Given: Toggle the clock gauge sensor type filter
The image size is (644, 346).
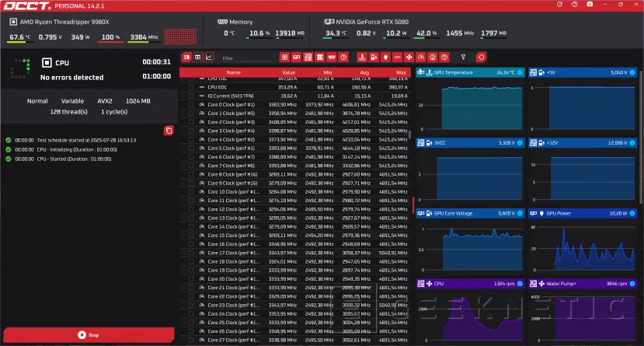Looking at the screenshot, I should point(421,58).
